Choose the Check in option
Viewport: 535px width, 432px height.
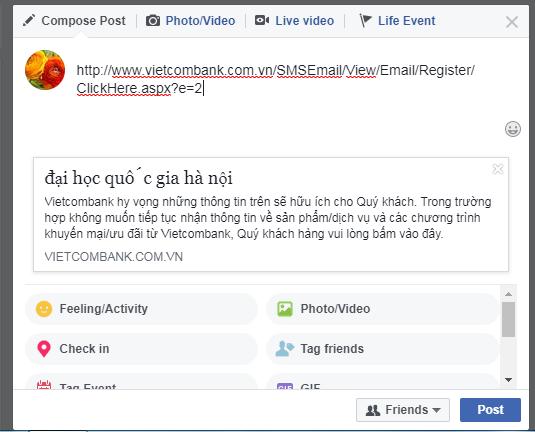141,349
